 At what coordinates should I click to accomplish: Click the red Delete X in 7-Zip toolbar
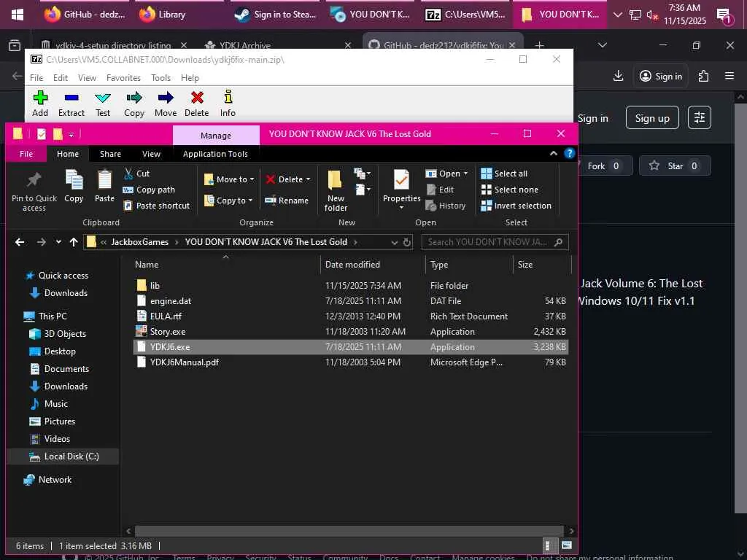pos(197,98)
